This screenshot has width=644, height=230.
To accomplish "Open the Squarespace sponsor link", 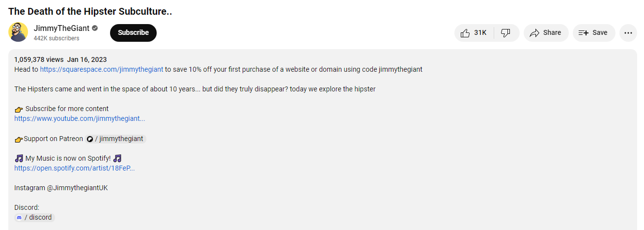I will click(101, 69).
